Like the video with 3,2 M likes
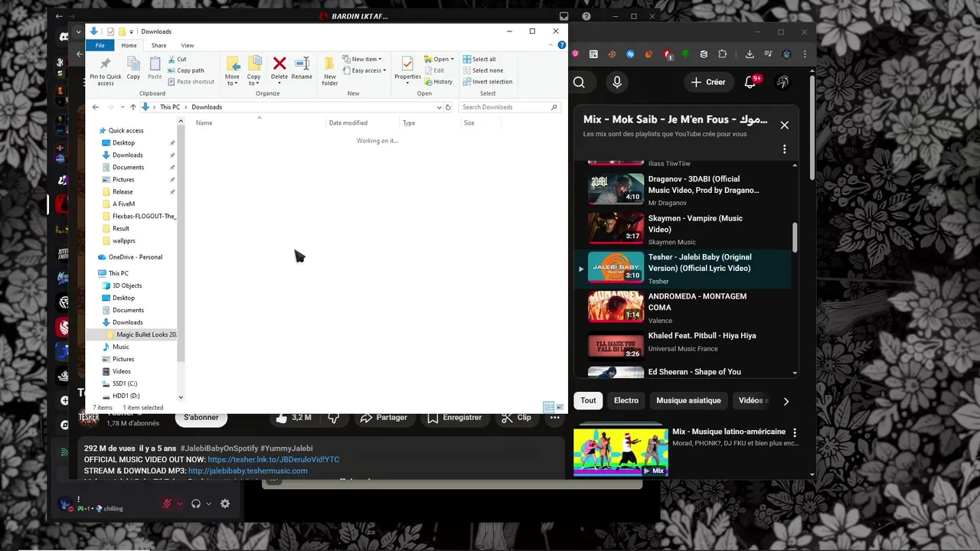Viewport: 980px width, 551px height. [292, 417]
